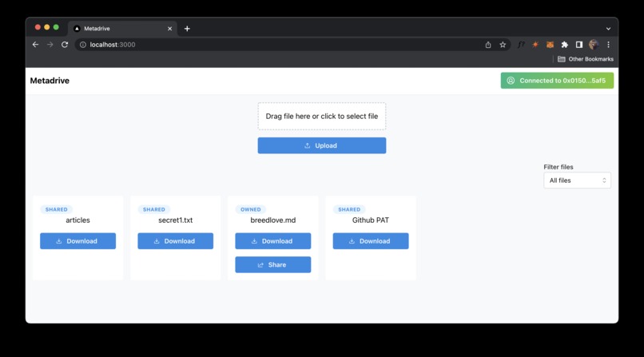This screenshot has width=644, height=357.
Task: Bookmark this page with the star icon
Action: click(x=503, y=45)
